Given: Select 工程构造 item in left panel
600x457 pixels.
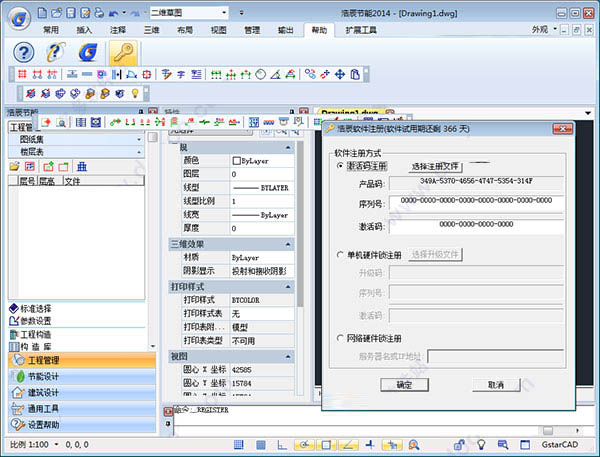Looking at the screenshot, I should (x=31, y=335).
